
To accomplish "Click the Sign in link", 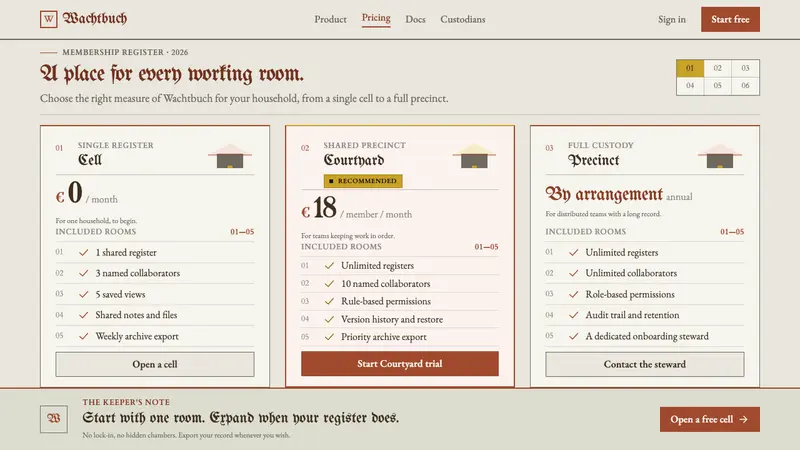I will tap(671, 19).
